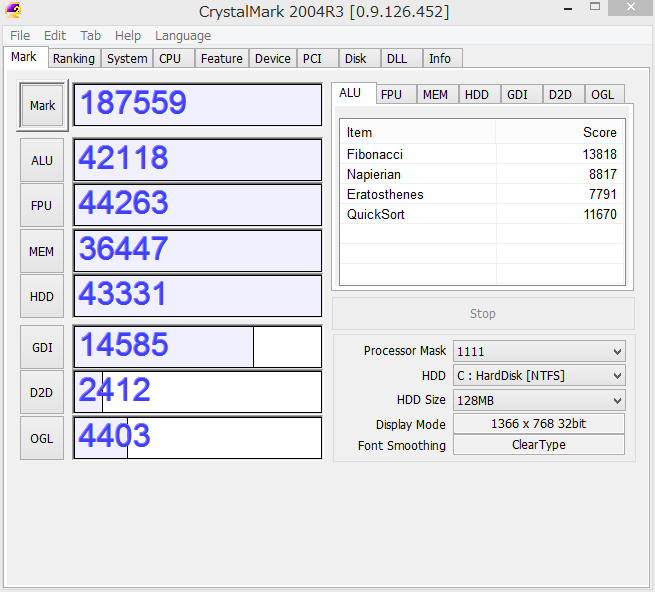The height and width of the screenshot is (592, 655).
Task: Run all benchmarks with Mark button
Action: [x=42, y=106]
